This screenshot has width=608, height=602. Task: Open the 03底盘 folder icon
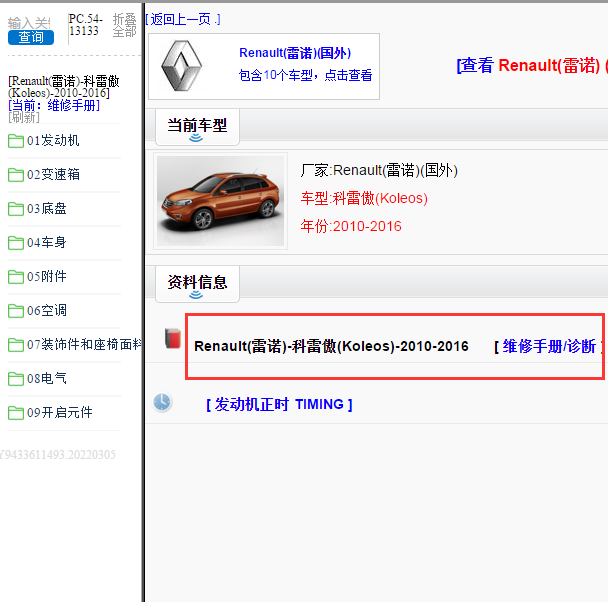(16, 209)
